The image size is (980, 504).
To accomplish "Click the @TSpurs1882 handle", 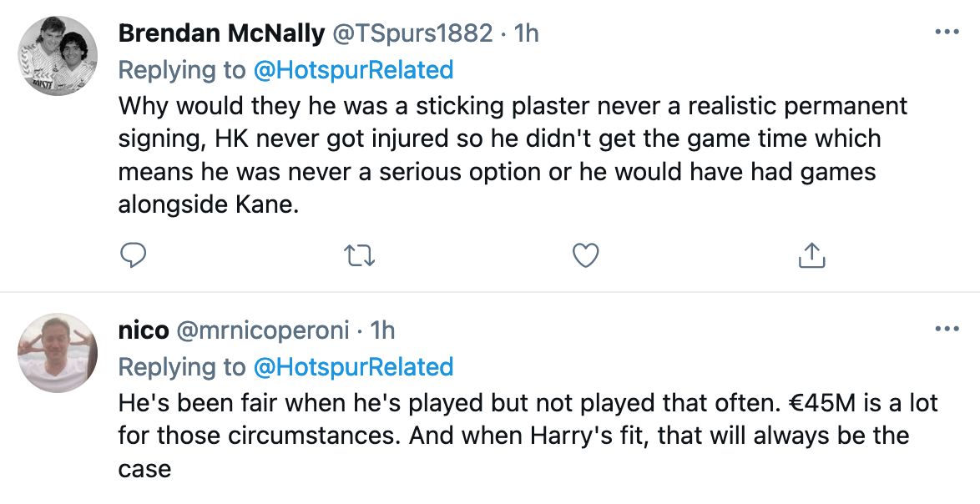I will click(413, 33).
